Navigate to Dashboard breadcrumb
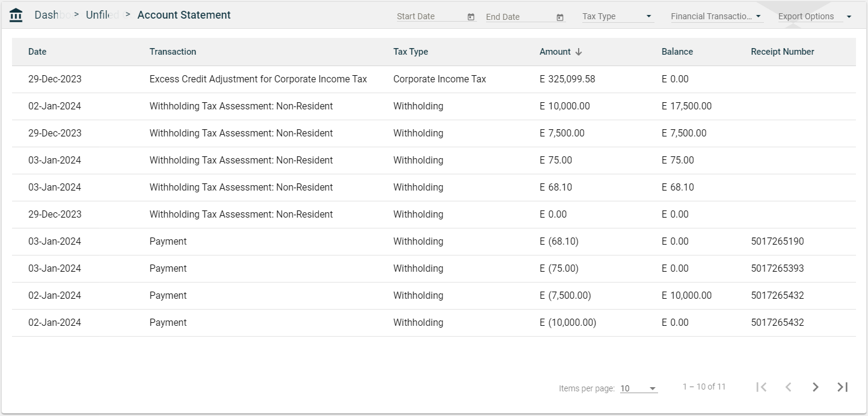 tap(47, 15)
